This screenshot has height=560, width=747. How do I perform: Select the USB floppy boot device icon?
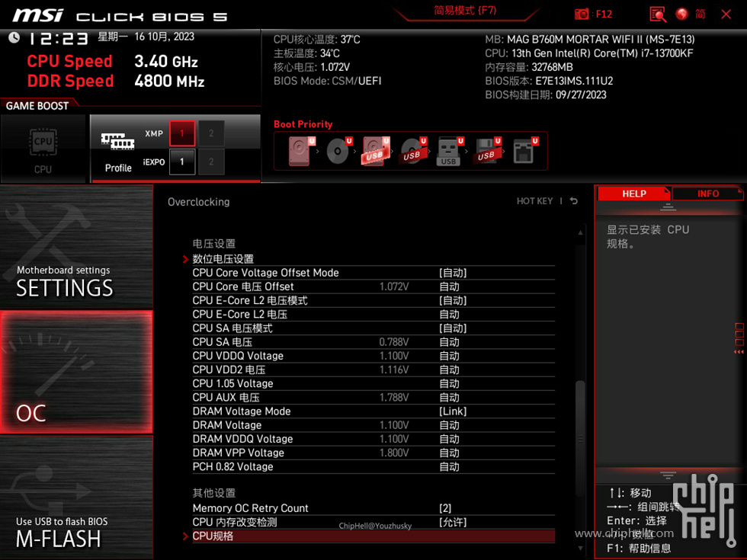[486, 151]
